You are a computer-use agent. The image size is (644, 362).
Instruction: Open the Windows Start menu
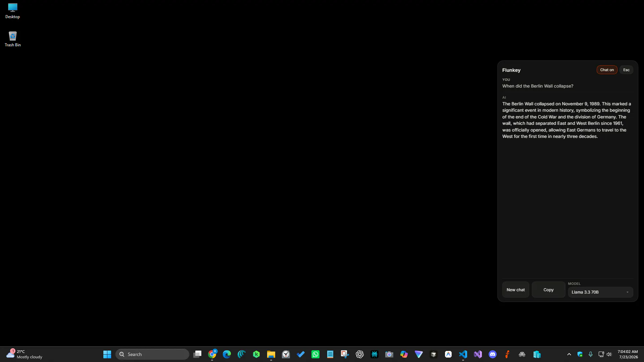tap(107, 354)
